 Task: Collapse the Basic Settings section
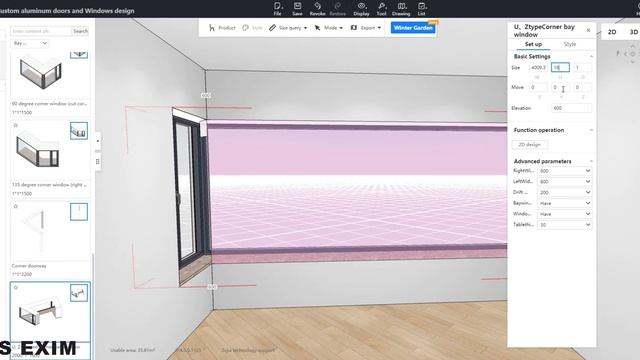click(x=591, y=56)
